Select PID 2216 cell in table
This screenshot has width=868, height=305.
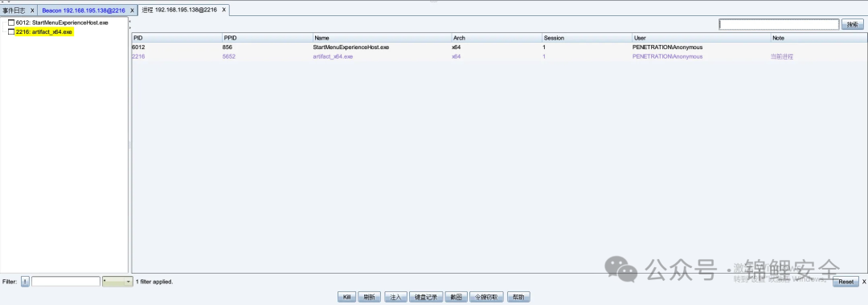[138, 56]
